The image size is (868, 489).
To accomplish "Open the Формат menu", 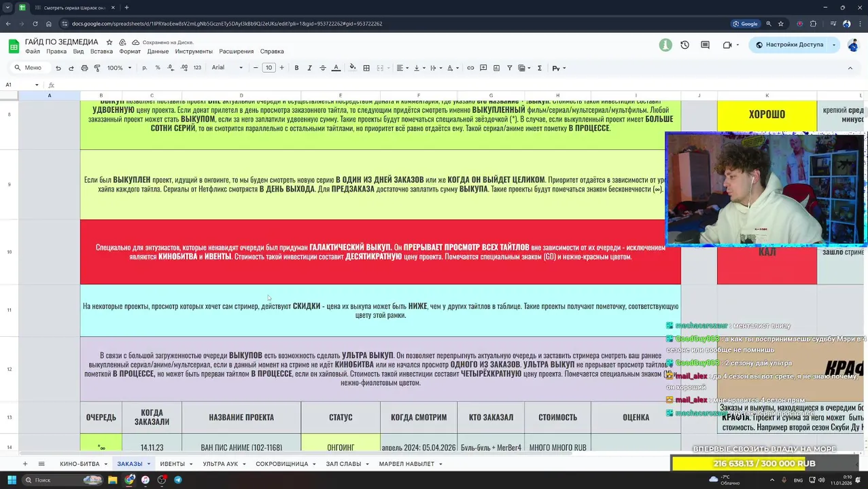I will coord(130,52).
